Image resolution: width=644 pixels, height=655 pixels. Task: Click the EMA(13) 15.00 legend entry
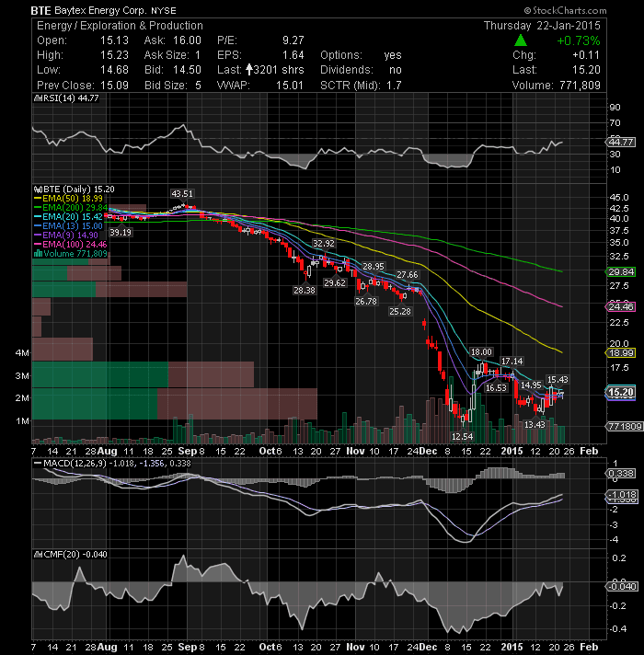coord(68,226)
